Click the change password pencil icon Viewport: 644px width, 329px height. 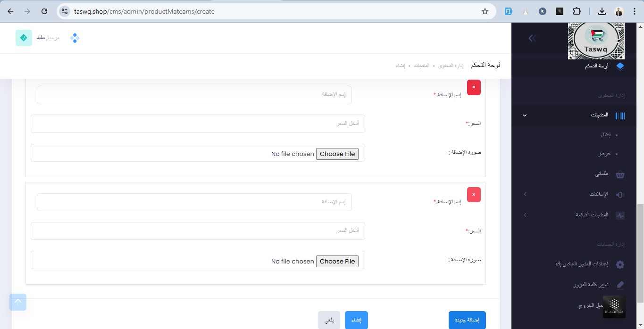click(620, 285)
